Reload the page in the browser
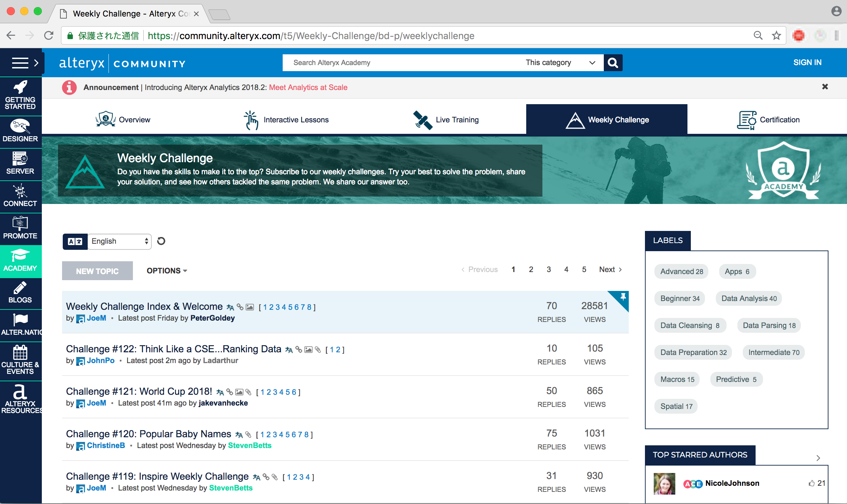The width and height of the screenshot is (847, 504). [x=49, y=35]
